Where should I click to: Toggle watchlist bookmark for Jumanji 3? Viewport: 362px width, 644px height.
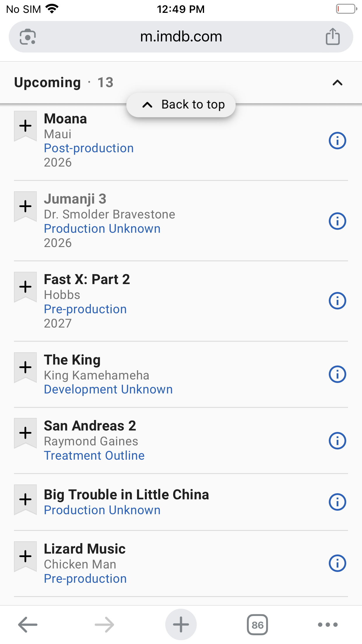pos(25,206)
